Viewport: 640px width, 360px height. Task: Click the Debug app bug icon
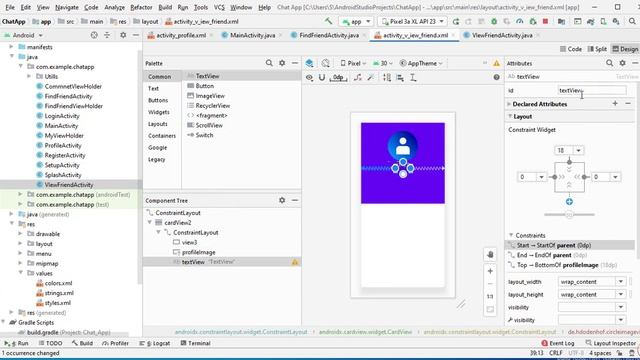click(494, 21)
